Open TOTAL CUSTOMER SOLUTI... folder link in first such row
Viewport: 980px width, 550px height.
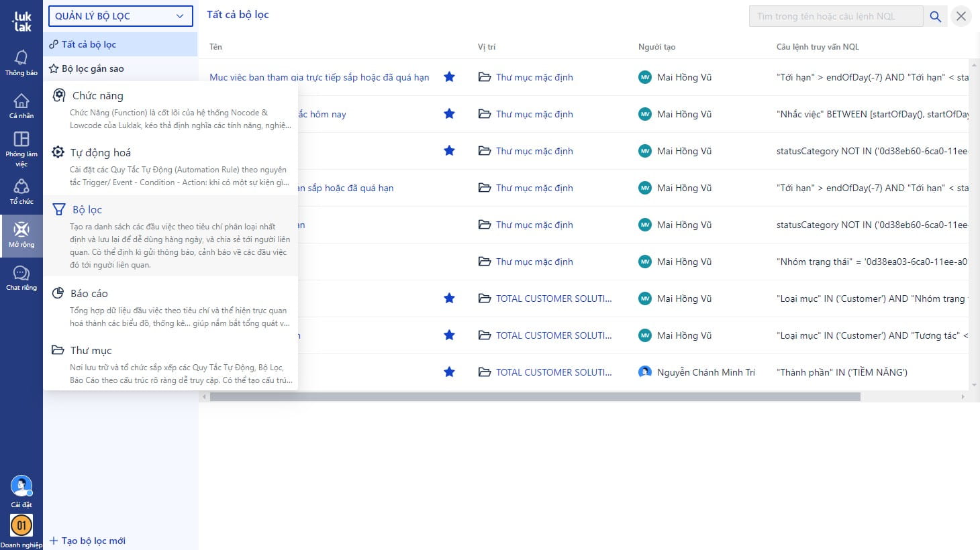click(553, 298)
